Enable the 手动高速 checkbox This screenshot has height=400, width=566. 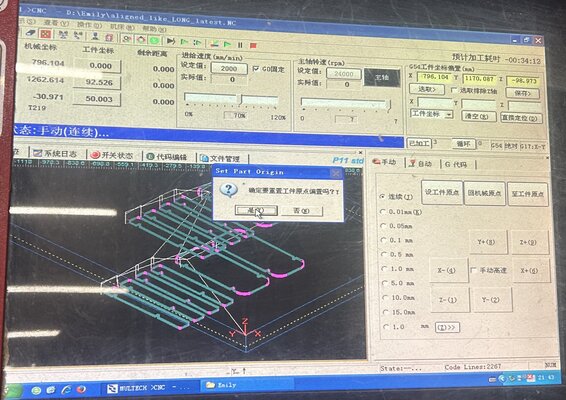474,270
